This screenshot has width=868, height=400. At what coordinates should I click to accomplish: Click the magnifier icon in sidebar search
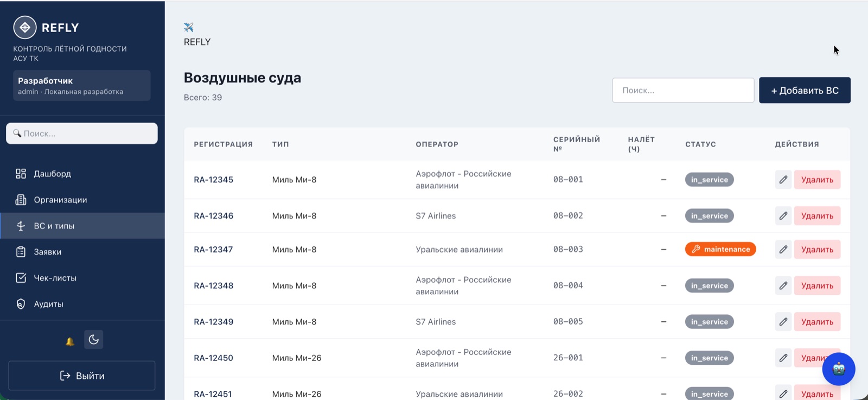coord(17,133)
